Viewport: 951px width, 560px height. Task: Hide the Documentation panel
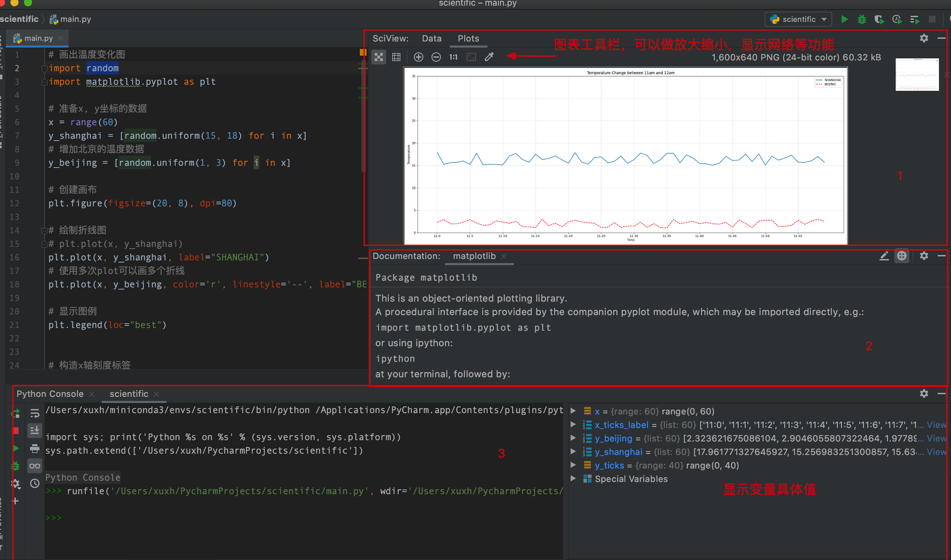pos(942,256)
